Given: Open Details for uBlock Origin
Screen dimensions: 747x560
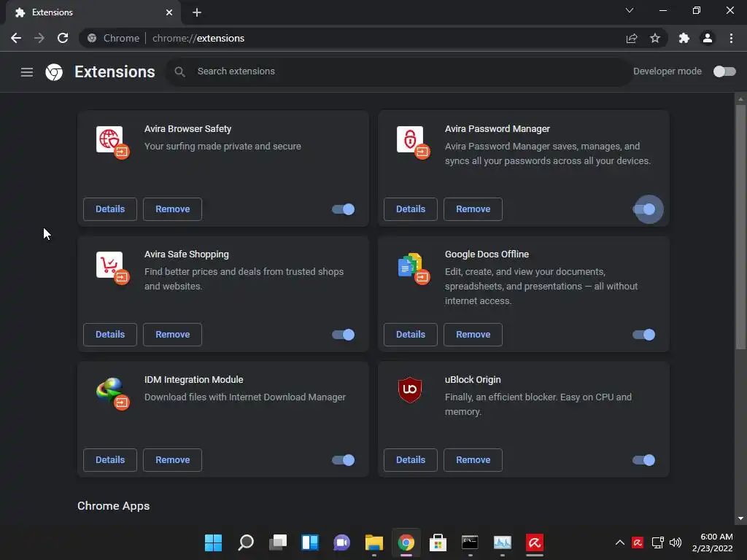Looking at the screenshot, I should [411, 460].
